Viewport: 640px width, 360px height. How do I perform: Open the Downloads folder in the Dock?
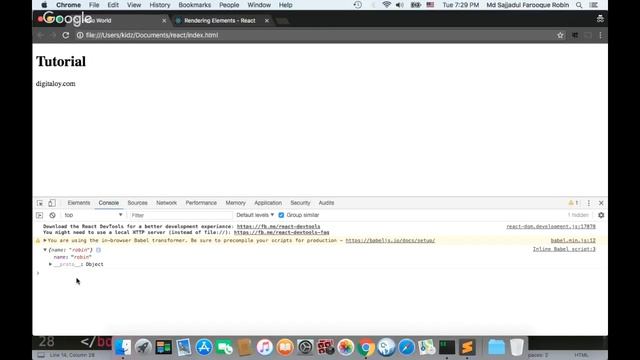click(496, 347)
